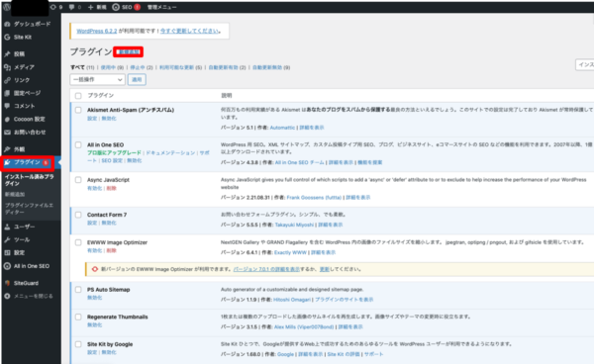Screen dimensions: 594x364
Task: Click the SiteGuard shield icon
Action: point(7,283)
